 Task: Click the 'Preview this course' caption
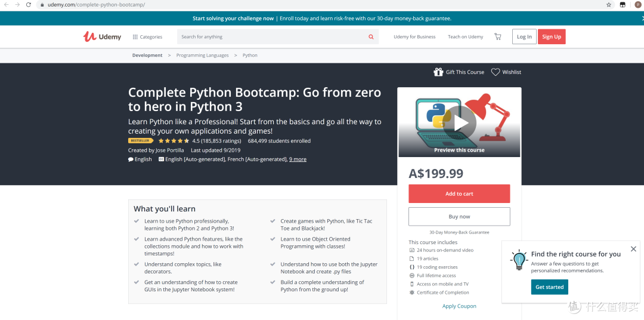[x=459, y=150]
